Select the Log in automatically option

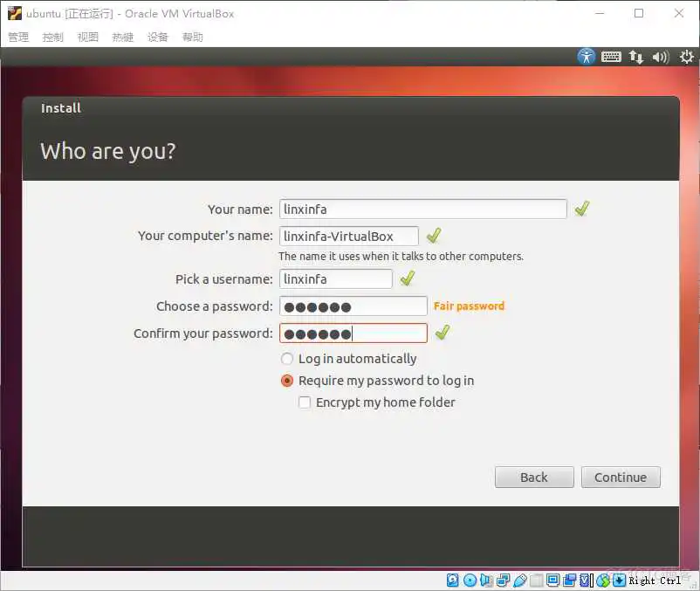(287, 359)
